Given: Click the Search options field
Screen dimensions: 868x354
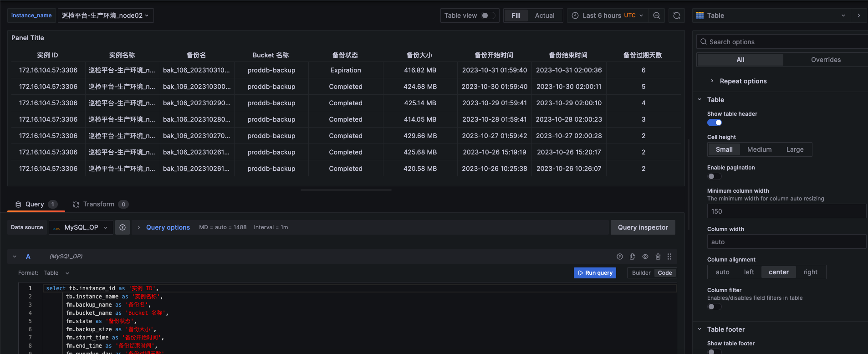Looking at the screenshot, I should [x=782, y=42].
